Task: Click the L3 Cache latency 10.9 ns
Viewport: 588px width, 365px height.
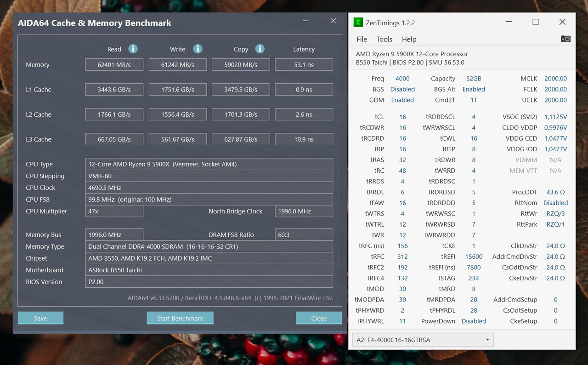Action: (x=304, y=139)
